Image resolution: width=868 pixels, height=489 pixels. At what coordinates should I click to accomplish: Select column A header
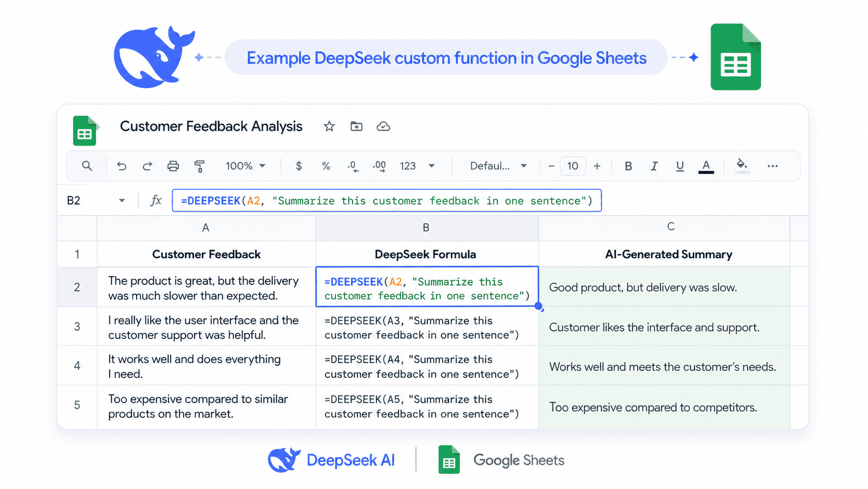coord(206,228)
